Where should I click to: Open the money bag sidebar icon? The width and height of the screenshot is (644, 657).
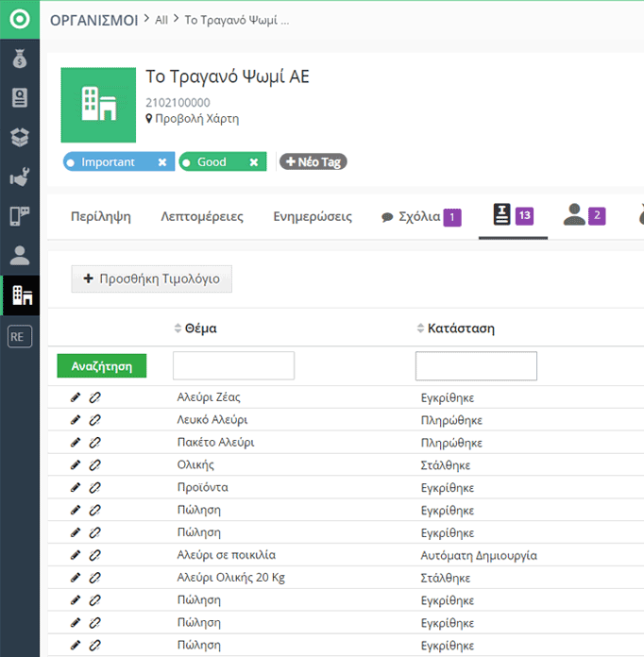click(x=19, y=59)
